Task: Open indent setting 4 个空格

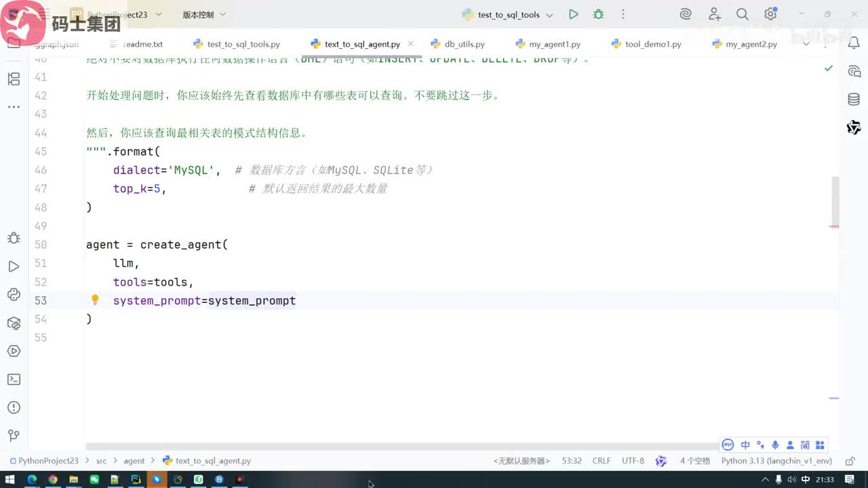Action: click(x=695, y=461)
